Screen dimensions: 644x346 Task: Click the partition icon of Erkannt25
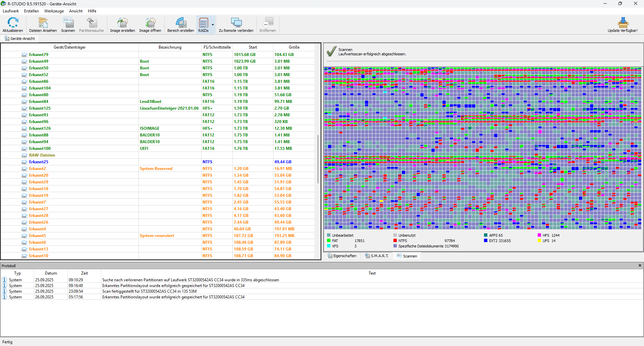(x=24, y=162)
